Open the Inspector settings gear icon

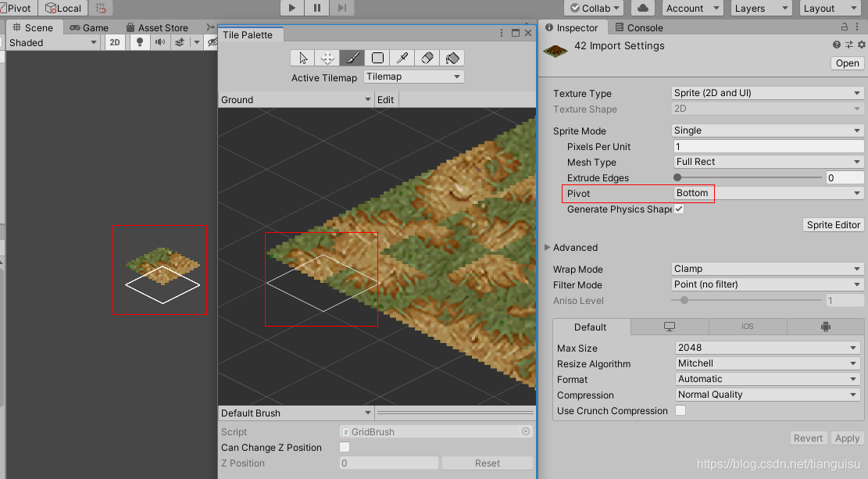[x=862, y=45]
